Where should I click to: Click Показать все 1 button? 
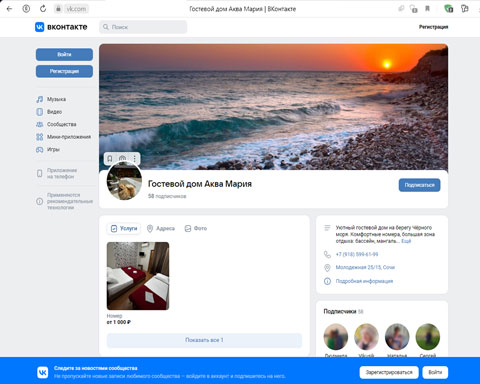click(204, 340)
